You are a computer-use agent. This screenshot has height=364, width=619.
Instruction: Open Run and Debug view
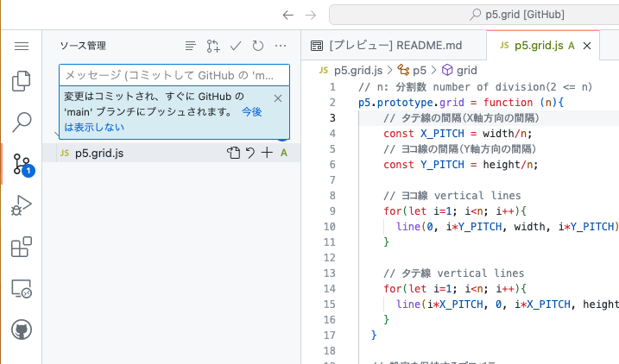tap(22, 205)
